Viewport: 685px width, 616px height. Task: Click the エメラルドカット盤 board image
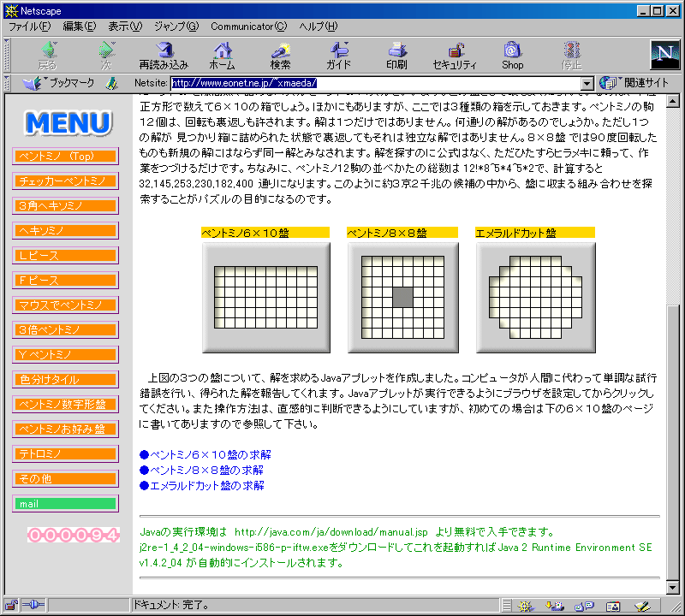tap(536, 297)
